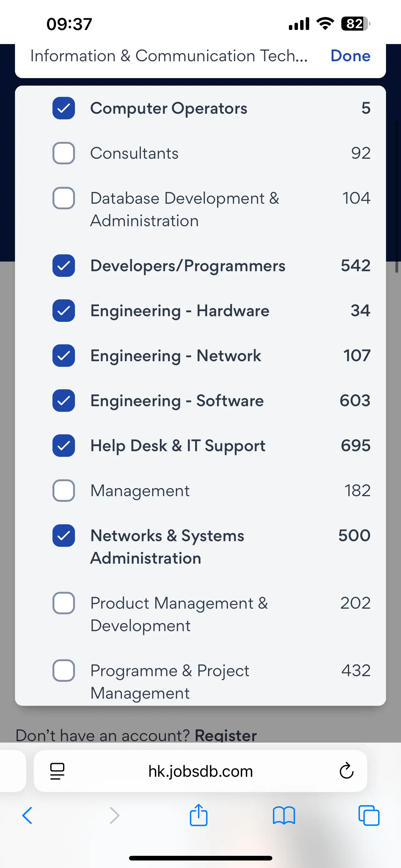The height and width of the screenshot is (868, 401).
Task: Tap Done to confirm classification selection
Action: click(350, 56)
